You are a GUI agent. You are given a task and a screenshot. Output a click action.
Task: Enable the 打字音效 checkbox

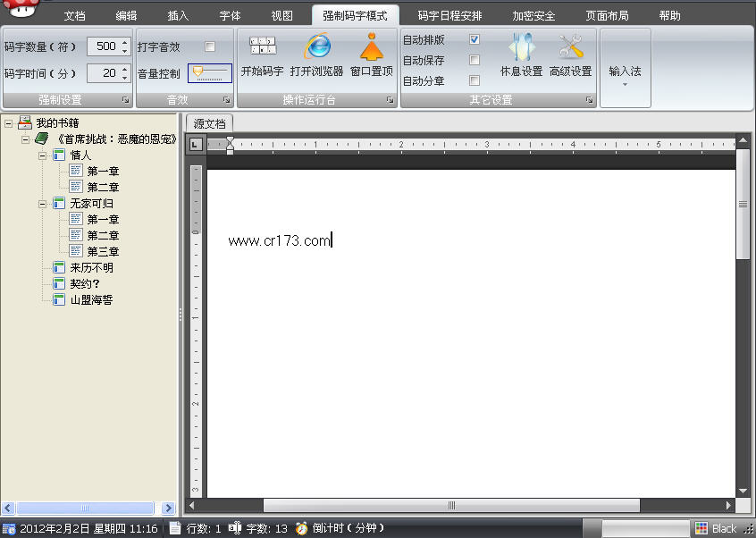[210, 46]
